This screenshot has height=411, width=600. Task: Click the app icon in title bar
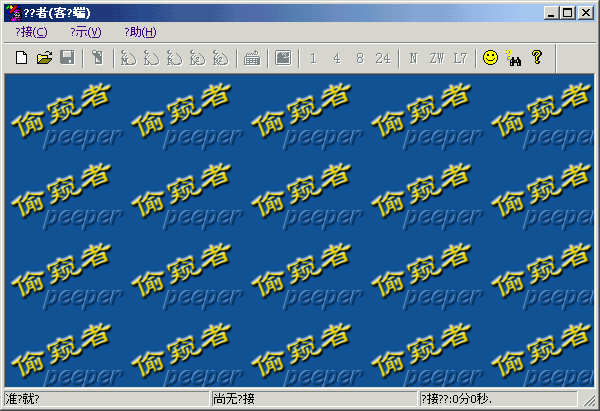[x=12, y=12]
